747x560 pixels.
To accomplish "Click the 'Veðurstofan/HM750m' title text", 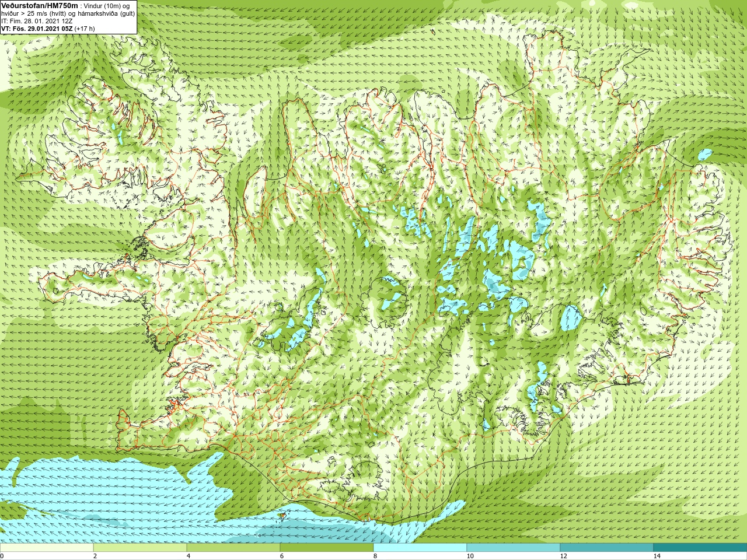I will (40, 5).
